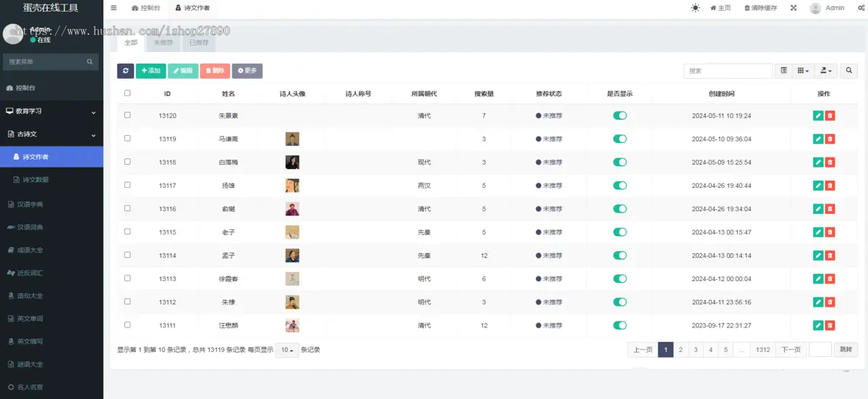Click the sidebar menu search magnifier
Screen dimensions: 868x399
pyautogui.click(x=90, y=62)
